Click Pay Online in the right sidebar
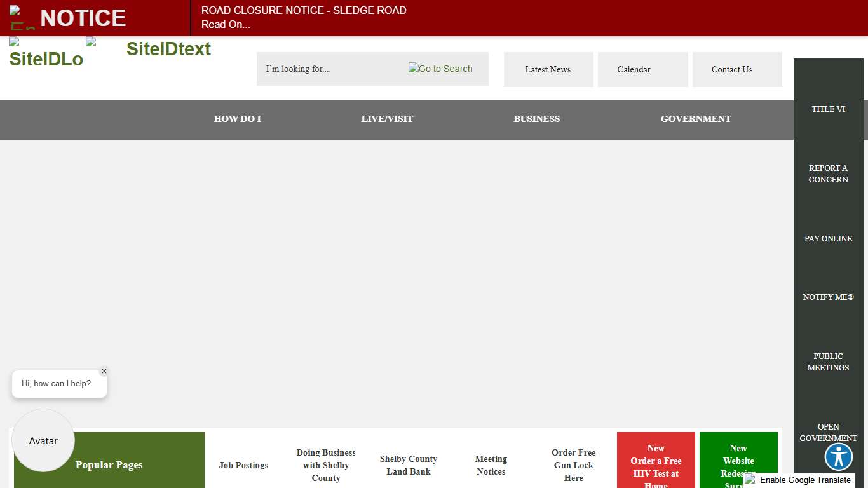This screenshot has height=488, width=868. tap(828, 238)
